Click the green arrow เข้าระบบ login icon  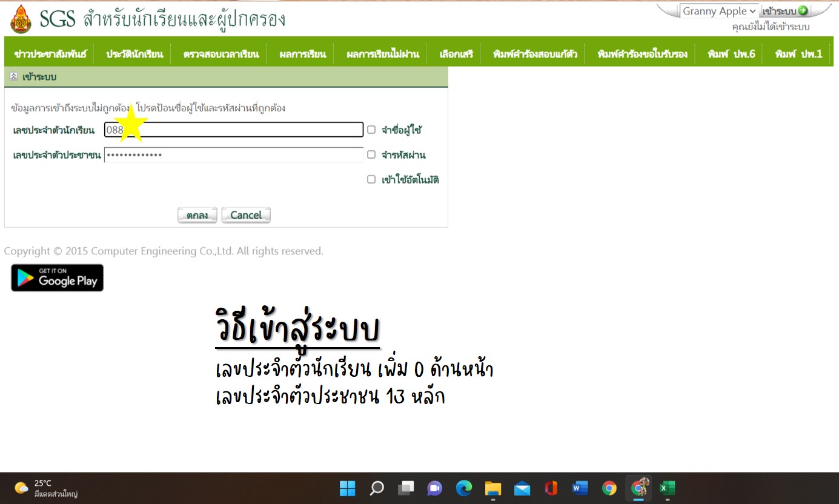coord(803,11)
